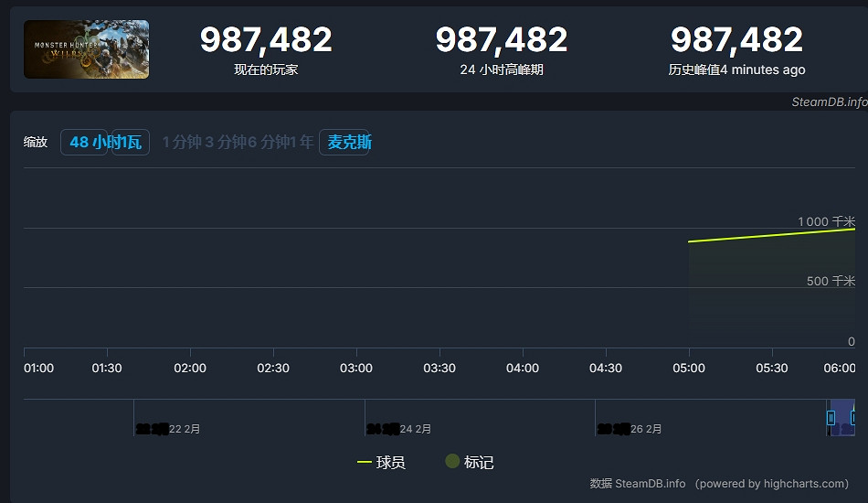Choose the 3 分钟 zoom option
The image size is (868, 503).
(224, 143)
